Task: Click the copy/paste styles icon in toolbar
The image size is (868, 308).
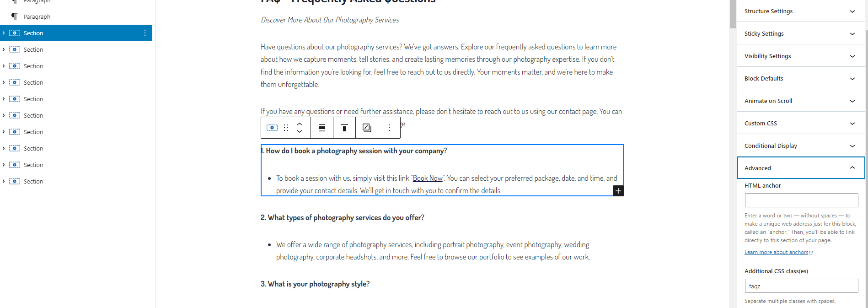Action: point(367,128)
